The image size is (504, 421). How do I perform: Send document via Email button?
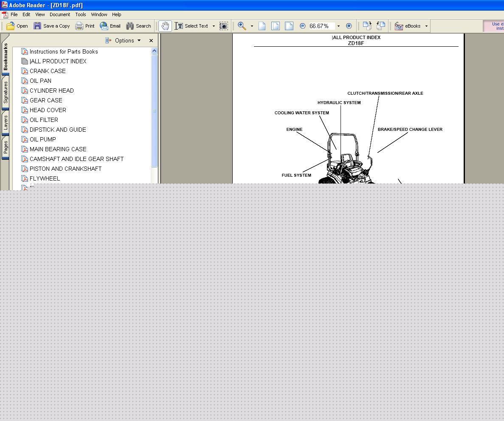pyautogui.click(x=110, y=26)
